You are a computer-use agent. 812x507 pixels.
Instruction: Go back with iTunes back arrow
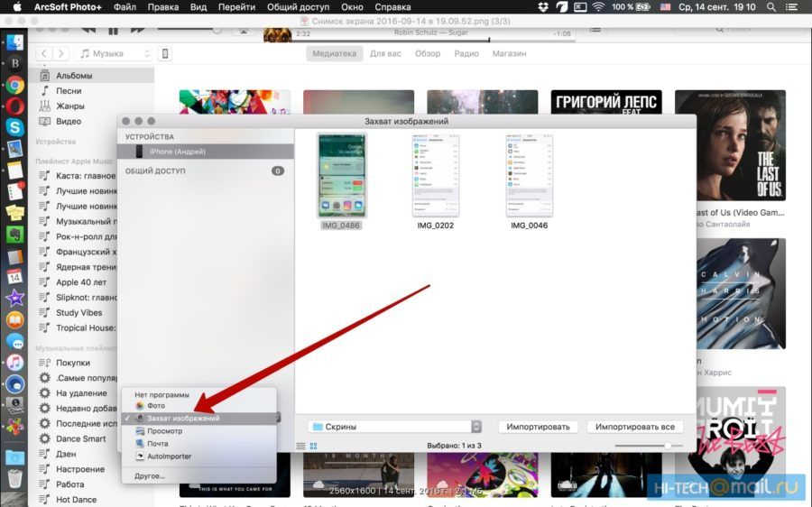[42, 54]
